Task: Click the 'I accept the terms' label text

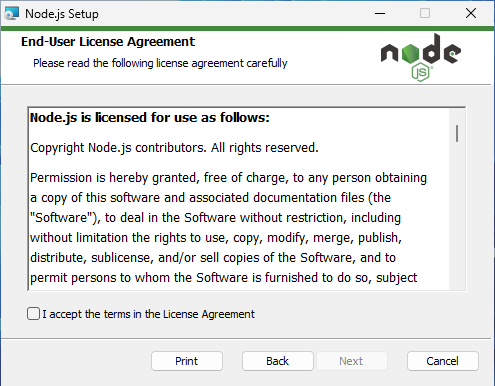Action: (x=148, y=314)
